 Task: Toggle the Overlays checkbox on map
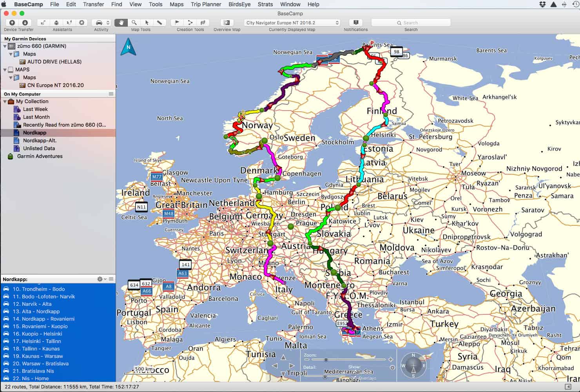[x=355, y=378]
